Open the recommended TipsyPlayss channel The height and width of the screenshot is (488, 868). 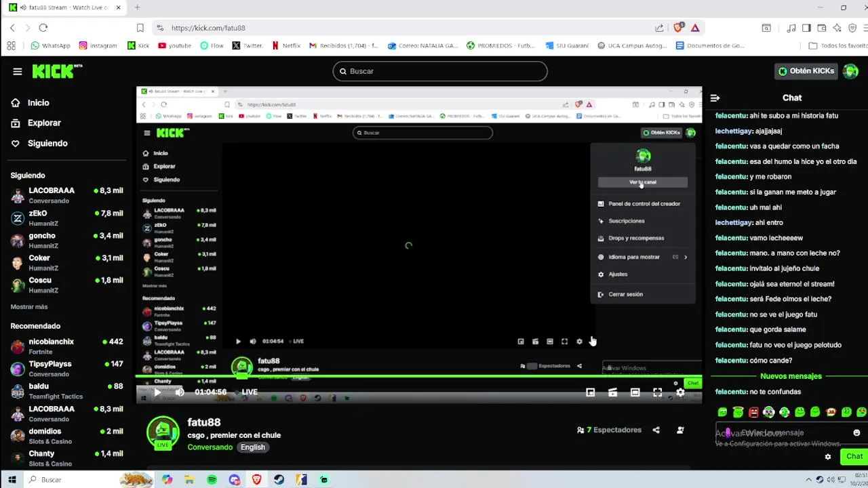pyautogui.click(x=66, y=369)
